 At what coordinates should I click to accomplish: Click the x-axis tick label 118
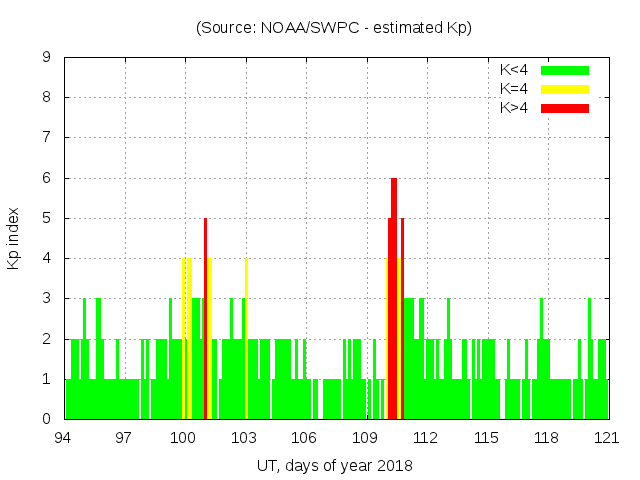[546, 438]
